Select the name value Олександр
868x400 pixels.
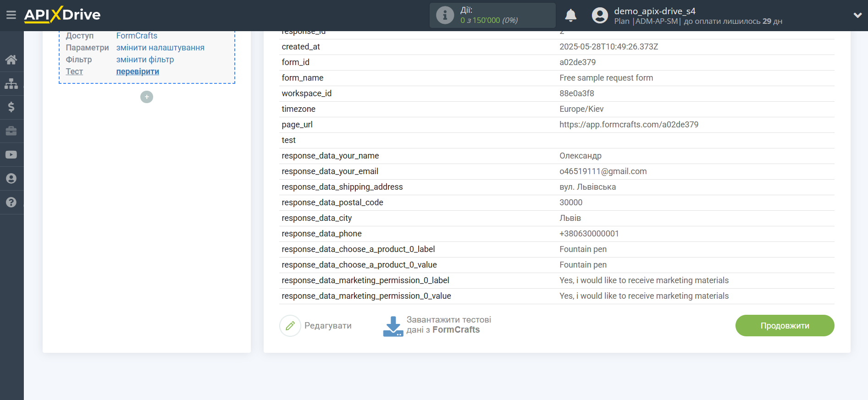tap(580, 156)
